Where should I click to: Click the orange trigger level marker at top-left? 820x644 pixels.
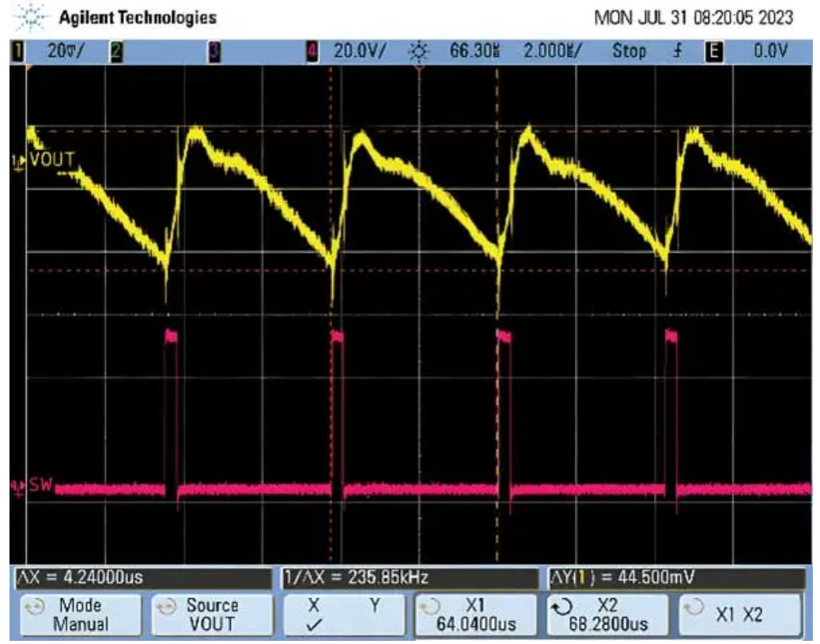pos(28,68)
